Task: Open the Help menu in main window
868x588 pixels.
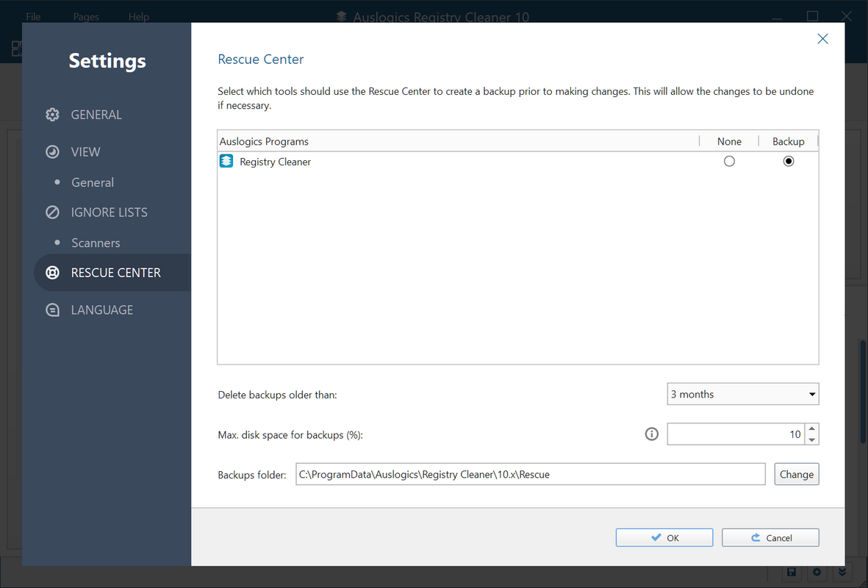Action: pyautogui.click(x=138, y=17)
